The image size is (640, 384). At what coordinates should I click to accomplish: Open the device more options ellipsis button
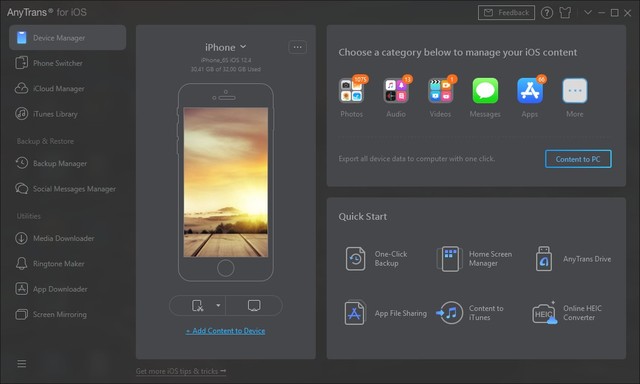[x=298, y=47]
